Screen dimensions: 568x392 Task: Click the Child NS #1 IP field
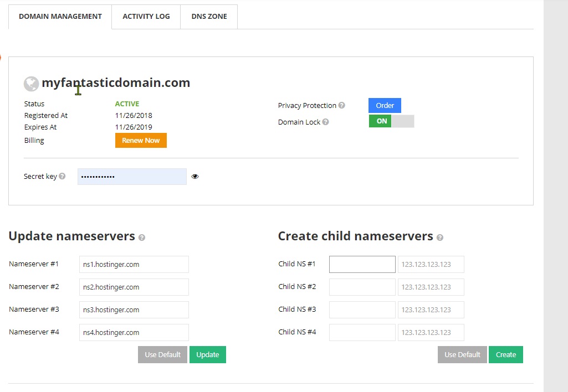click(431, 264)
